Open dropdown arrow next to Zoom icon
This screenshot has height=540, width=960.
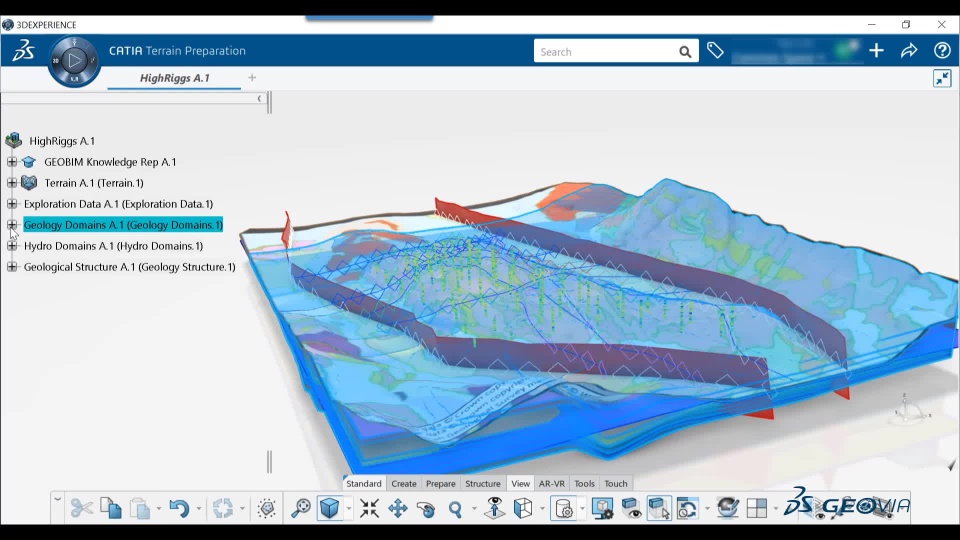coord(474,509)
